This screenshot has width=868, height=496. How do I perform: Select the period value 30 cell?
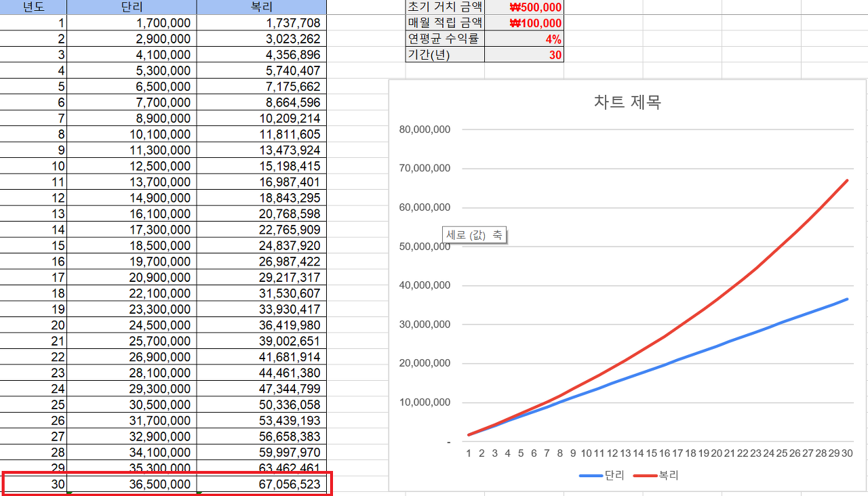pos(524,54)
